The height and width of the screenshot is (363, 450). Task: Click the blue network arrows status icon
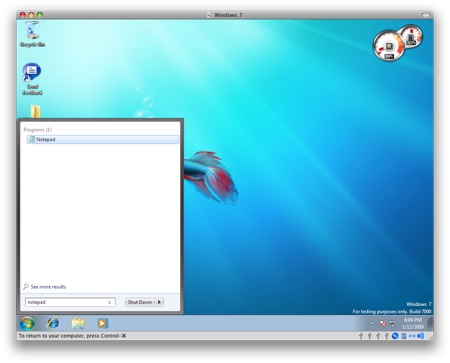pos(412,336)
